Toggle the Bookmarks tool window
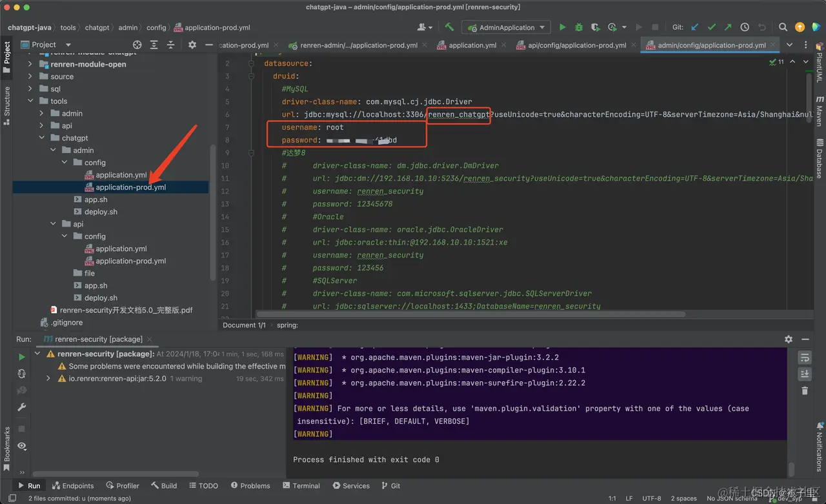Image resolution: width=826 pixels, height=504 pixels. coord(6,448)
